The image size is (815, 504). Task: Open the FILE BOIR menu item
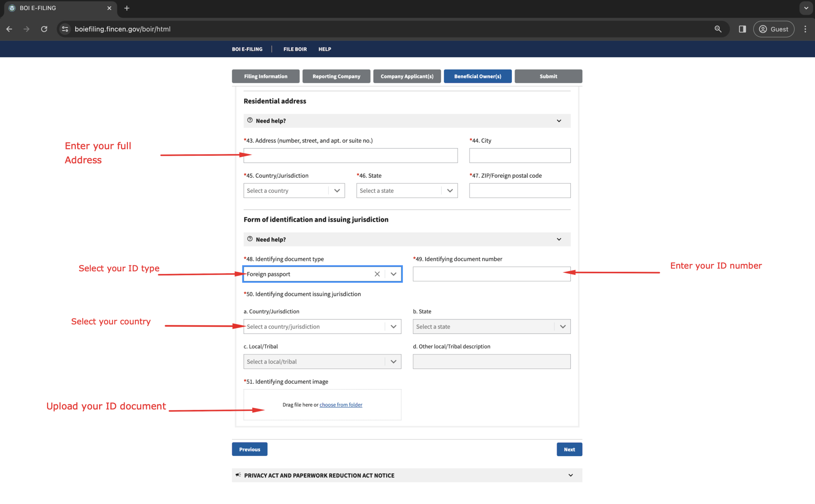[295, 49]
